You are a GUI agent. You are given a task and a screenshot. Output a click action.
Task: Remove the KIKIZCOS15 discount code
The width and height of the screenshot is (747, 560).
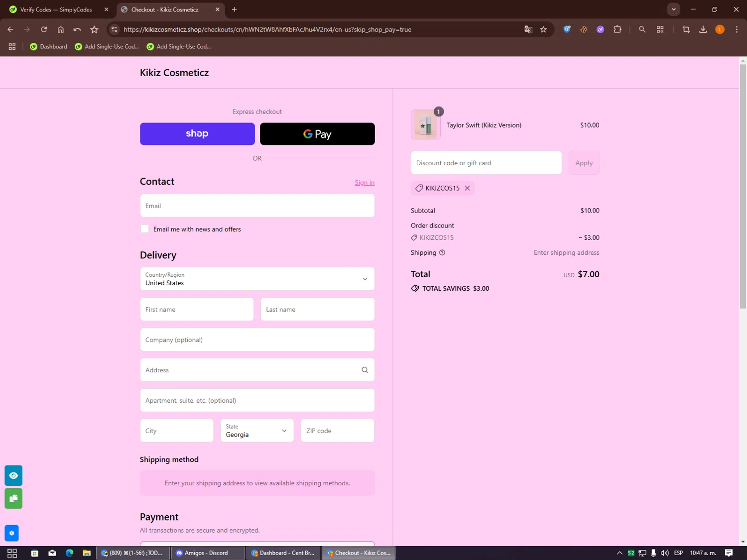coord(467,188)
